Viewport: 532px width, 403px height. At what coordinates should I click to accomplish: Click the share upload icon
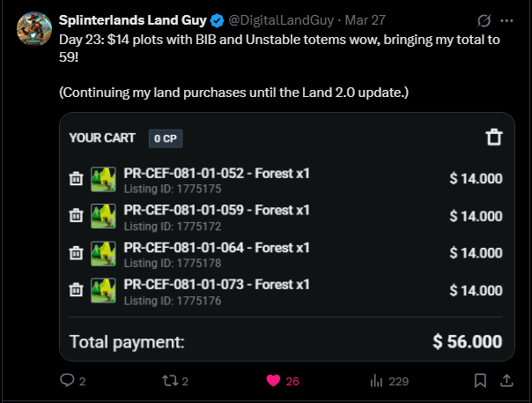coord(506,381)
